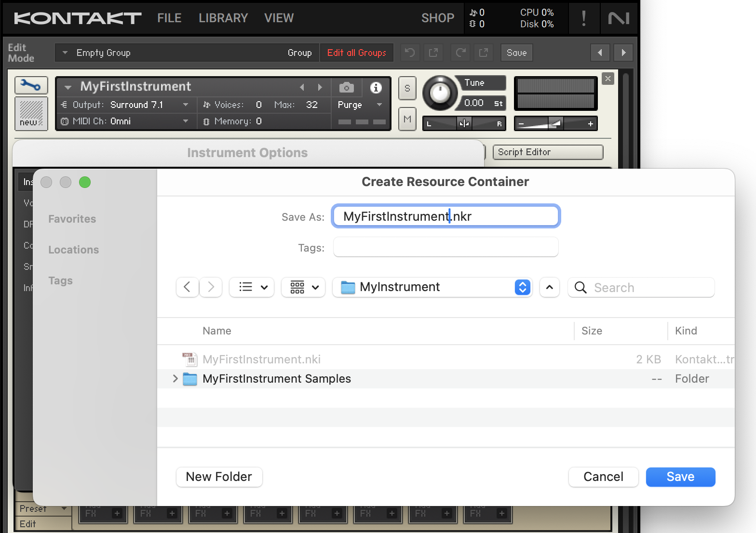This screenshot has height=533, width=756.
Task: Click the Instrument Options tab
Action: (x=247, y=153)
